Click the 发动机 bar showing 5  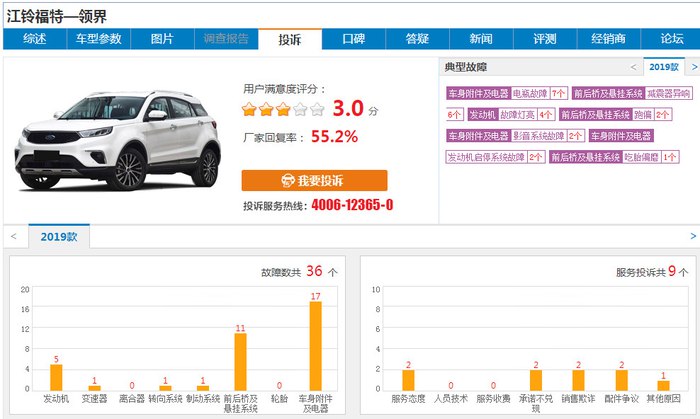pos(56,378)
